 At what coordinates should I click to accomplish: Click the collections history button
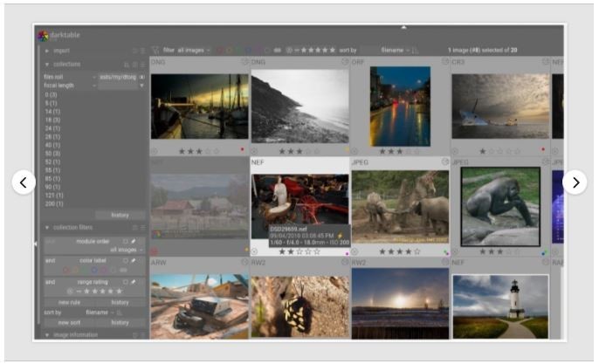(120, 215)
